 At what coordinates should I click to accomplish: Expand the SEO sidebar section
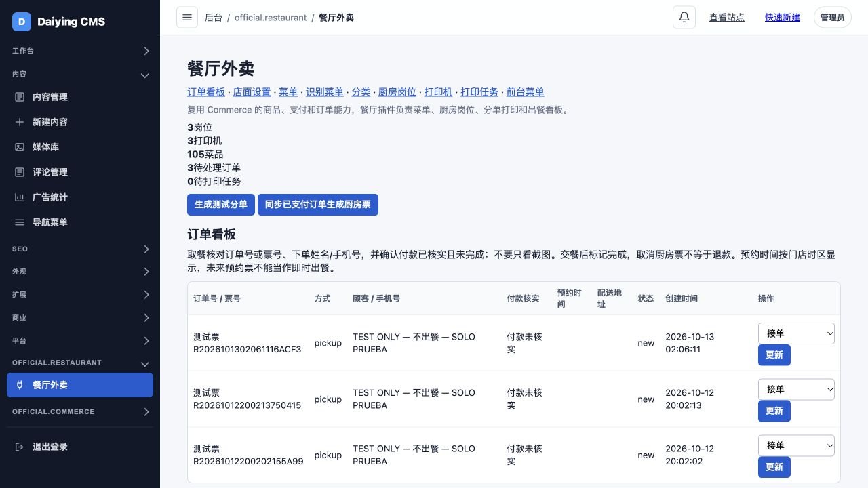coord(80,249)
